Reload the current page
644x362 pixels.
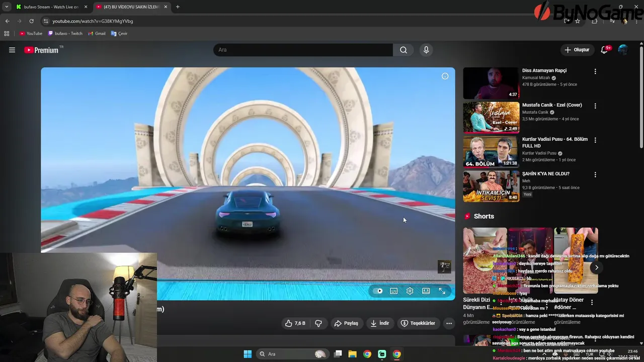pos(31,21)
